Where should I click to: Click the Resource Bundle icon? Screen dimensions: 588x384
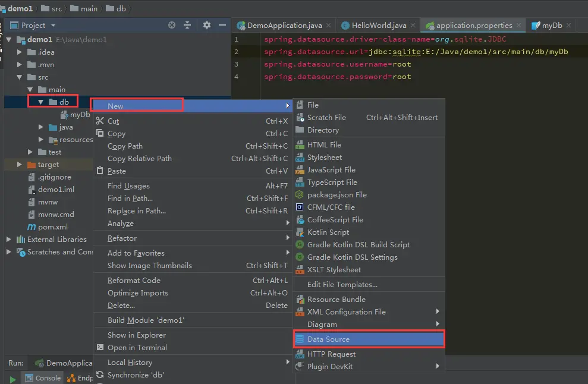[300, 299]
